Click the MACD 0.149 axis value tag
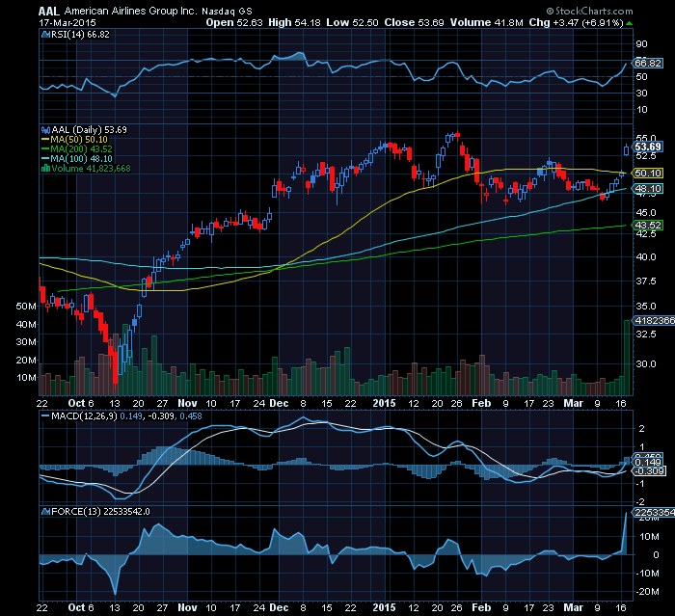 (647, 463)
